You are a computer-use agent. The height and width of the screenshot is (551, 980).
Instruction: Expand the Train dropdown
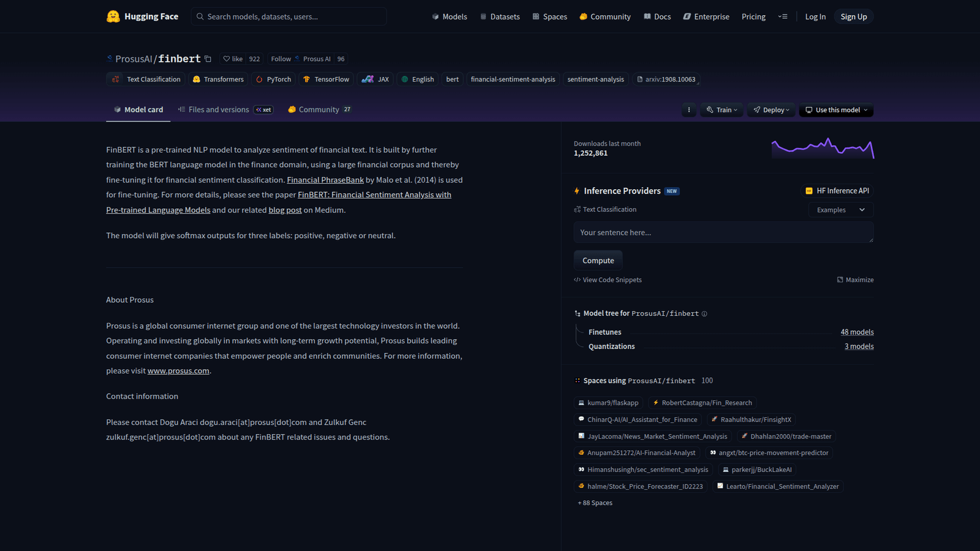722,110
